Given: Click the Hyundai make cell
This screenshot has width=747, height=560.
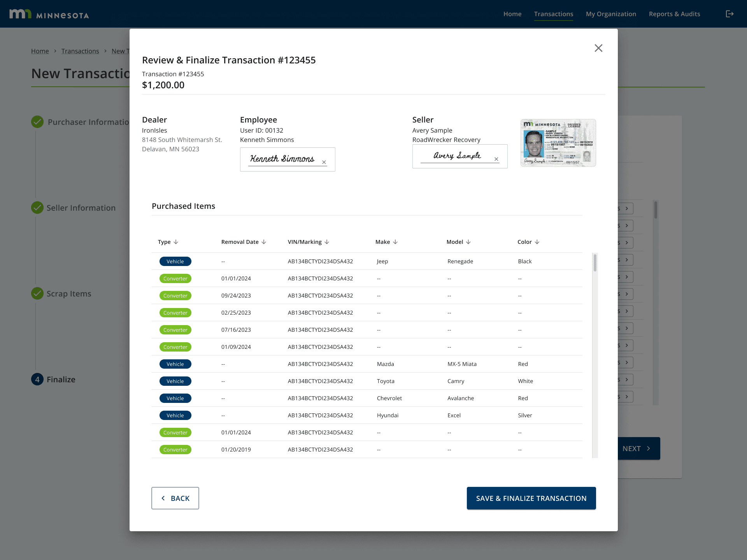Looking at the screenshot, I should (x=388, y=415).
